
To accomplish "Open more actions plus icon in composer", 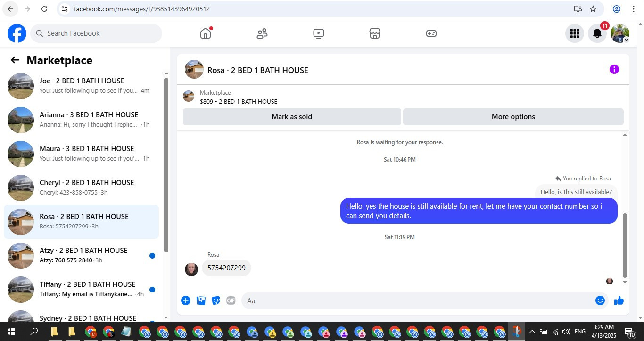I will pyautogui.click(x=186, y=300).
